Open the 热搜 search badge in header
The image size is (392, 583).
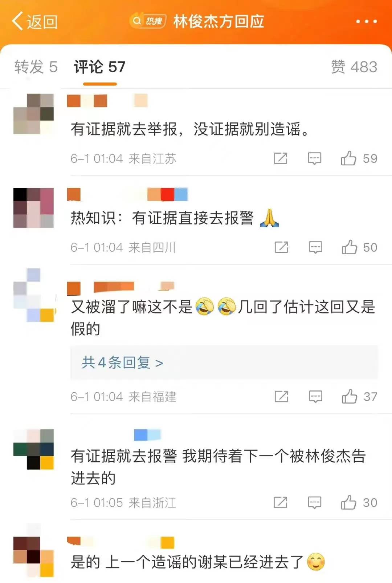[148, 21]
